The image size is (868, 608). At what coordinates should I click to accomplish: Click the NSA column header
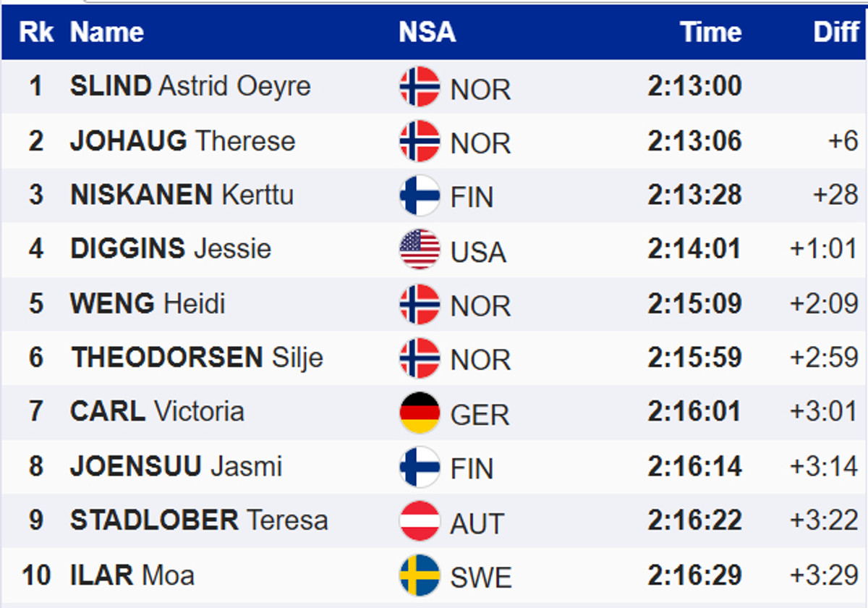[x=427, y=32]
